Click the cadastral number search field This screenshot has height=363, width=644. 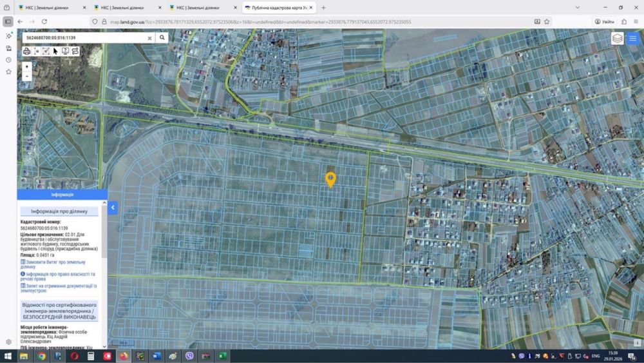point(84,37)
